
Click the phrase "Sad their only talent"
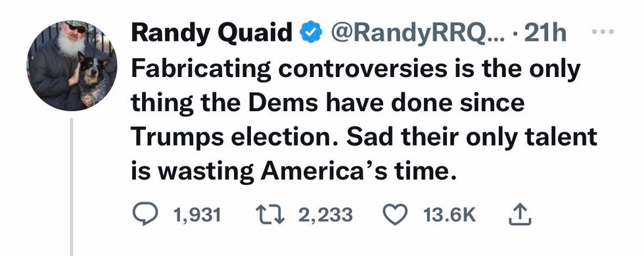pos(472,137)
